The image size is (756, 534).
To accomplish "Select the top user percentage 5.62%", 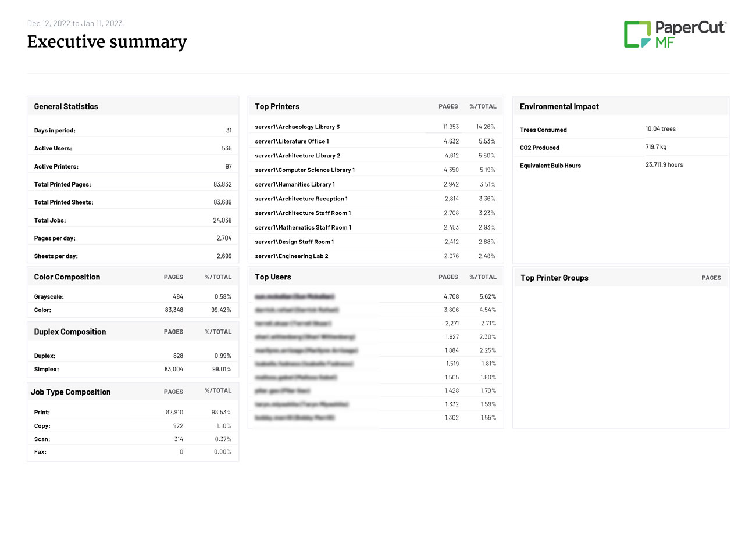I will [487, 296].
